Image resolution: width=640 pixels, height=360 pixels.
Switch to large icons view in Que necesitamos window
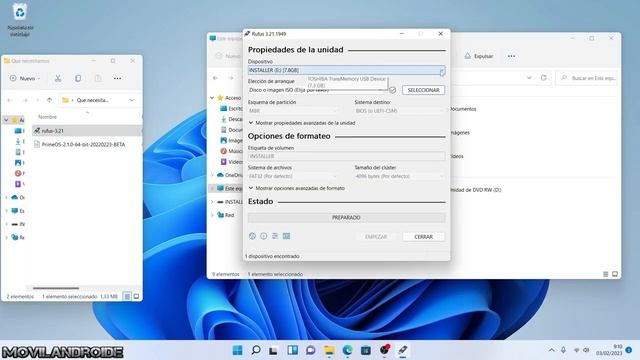[136, 296]
